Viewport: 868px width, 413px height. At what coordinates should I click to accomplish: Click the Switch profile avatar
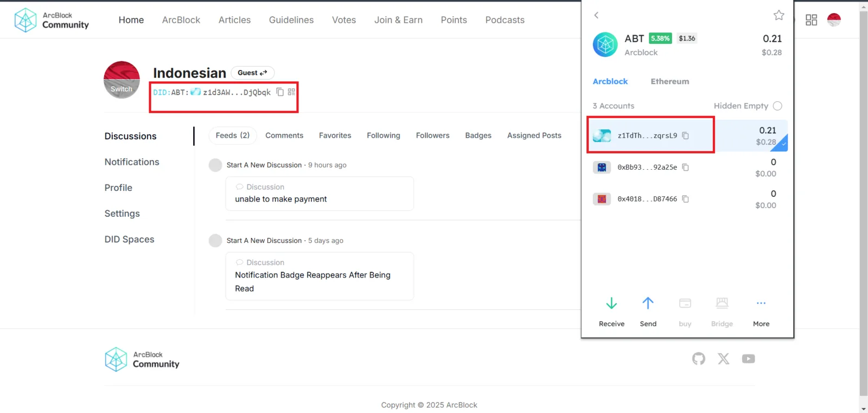pos(122,80)
